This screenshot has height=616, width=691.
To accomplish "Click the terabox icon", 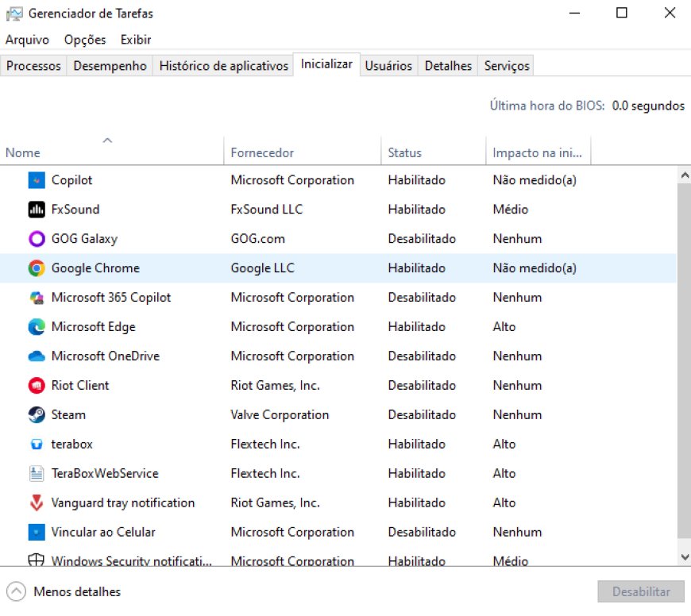I will (x=37, y=445).
